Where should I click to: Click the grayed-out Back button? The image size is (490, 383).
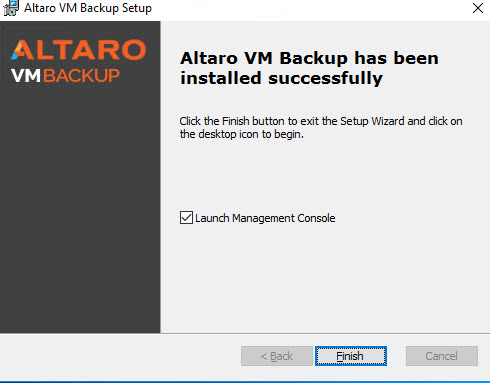(x=277, y=356)
